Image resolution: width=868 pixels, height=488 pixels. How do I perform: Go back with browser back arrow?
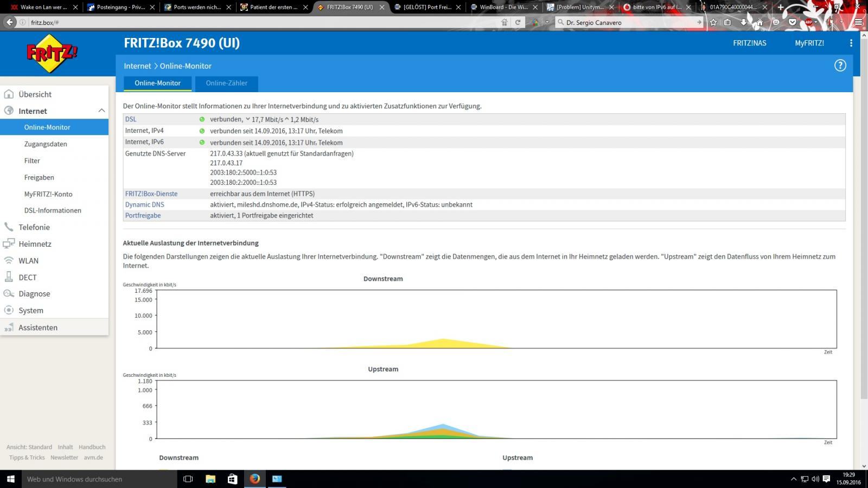click(9, 22)
